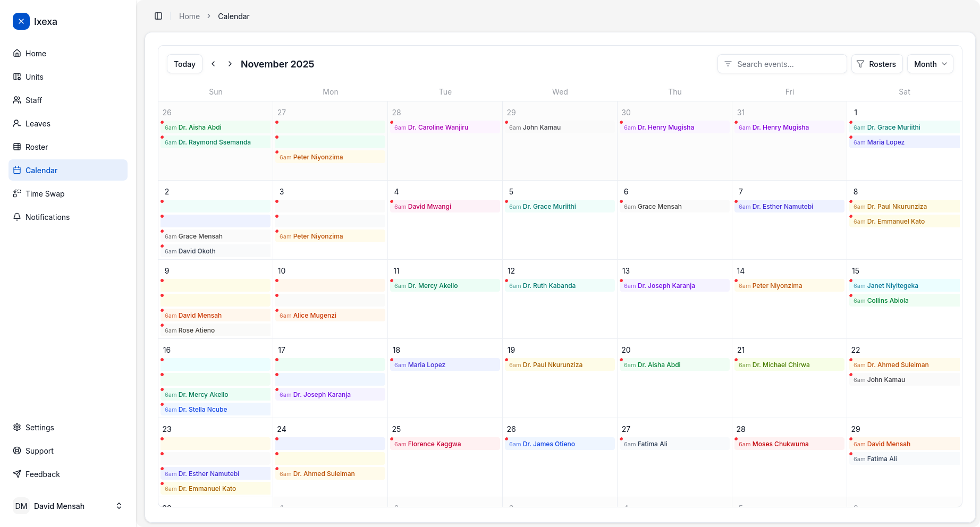Expand the Month view dropdown
Viewport: 980px width, 527px height.
(930, 64)
